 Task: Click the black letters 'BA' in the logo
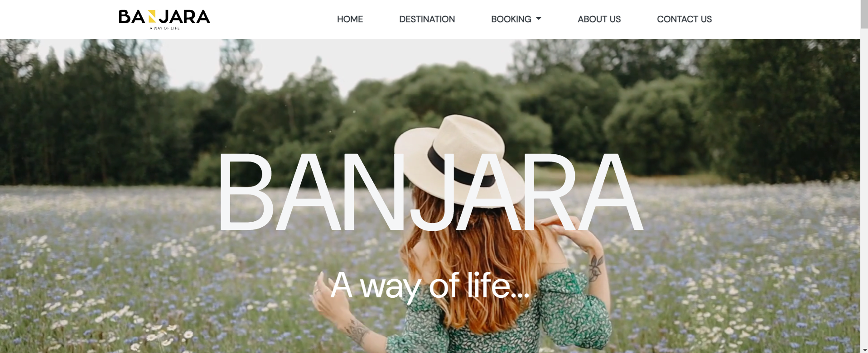pos(132,17)
